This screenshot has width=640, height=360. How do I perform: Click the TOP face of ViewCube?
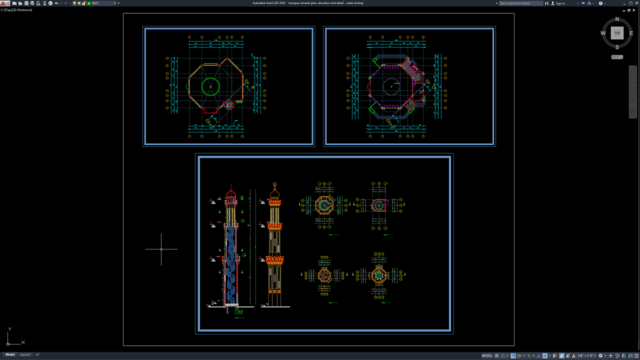617,33
